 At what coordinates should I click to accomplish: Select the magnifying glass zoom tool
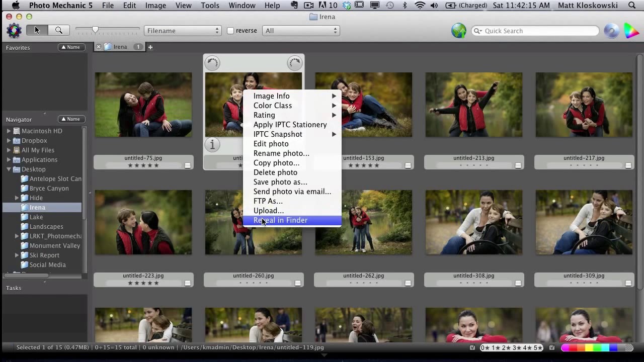coord(59,30)
